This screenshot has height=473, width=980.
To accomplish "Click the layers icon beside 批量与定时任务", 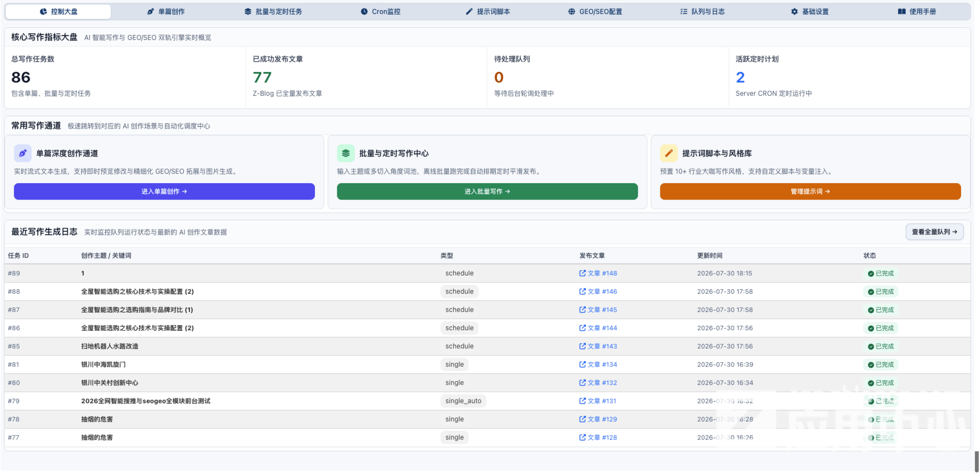I will coord(248,12).
